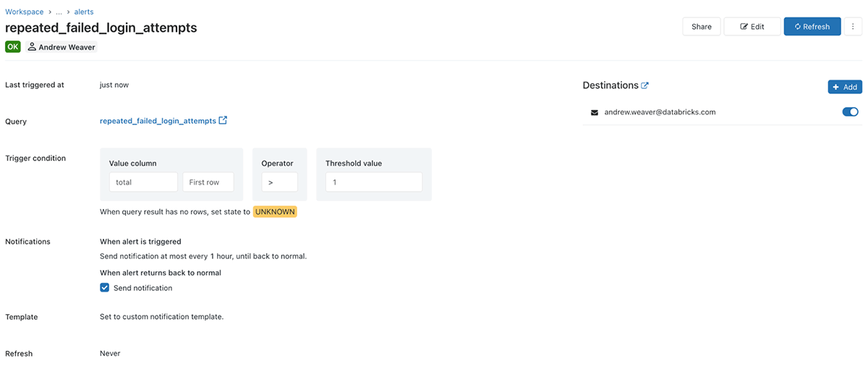Viewport: 868px width, 377px height.
Task: Click the Threshold value field
Action: pos(373,182)
